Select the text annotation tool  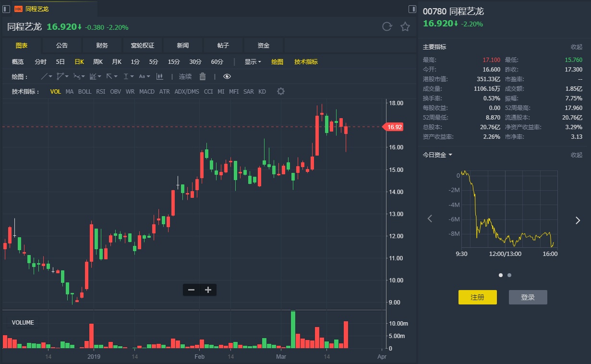pyautogui.click(x=142, y=76)
